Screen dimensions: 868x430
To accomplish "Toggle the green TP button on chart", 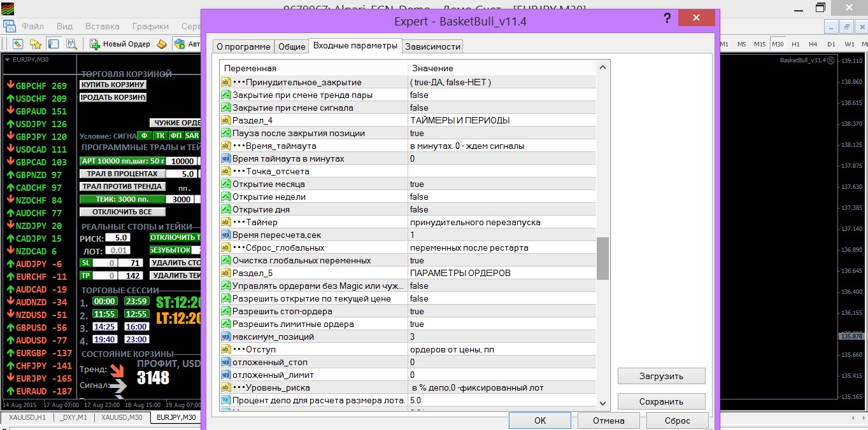I will [86, 275].
